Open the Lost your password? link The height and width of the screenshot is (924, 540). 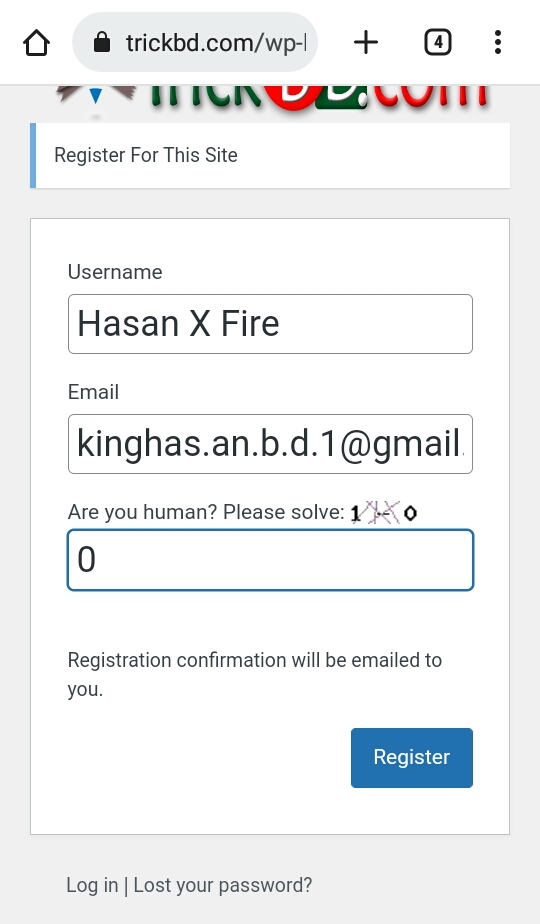[x=223, y=885]
